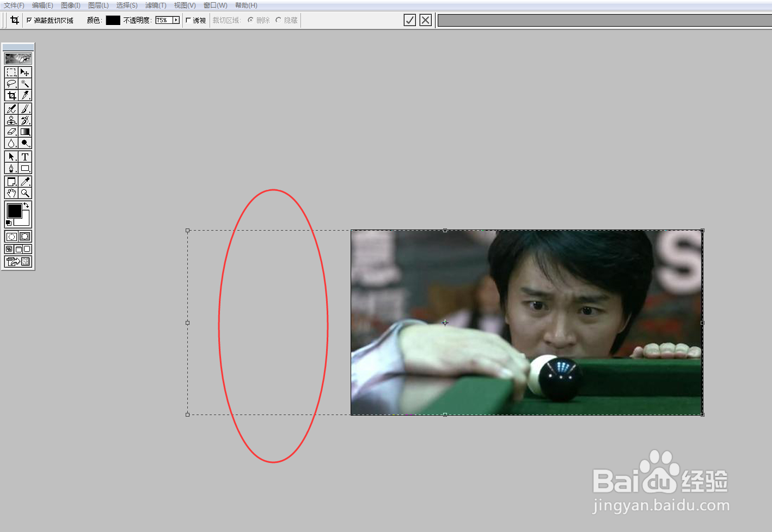Select the Clone Stamp tool
The height and width of the screenshot is (532, 772).
click(11, 120)
